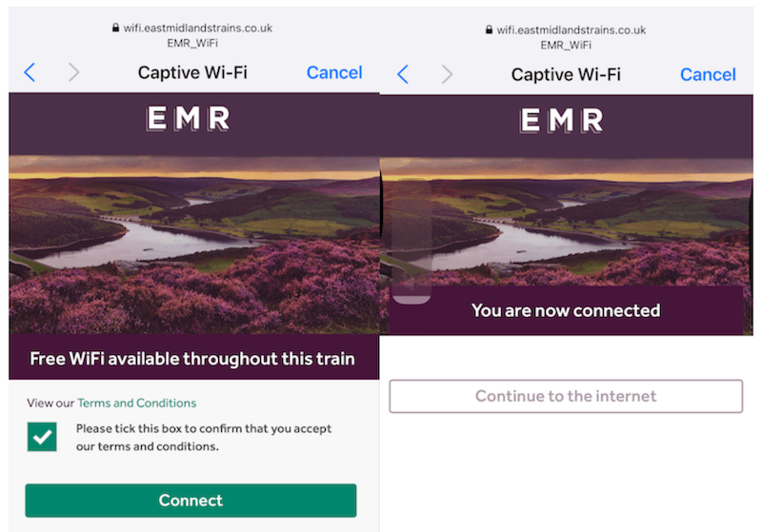Click the green Connect button
The height and width of the screenshot is (532, 762).
(x=190, y=501)
